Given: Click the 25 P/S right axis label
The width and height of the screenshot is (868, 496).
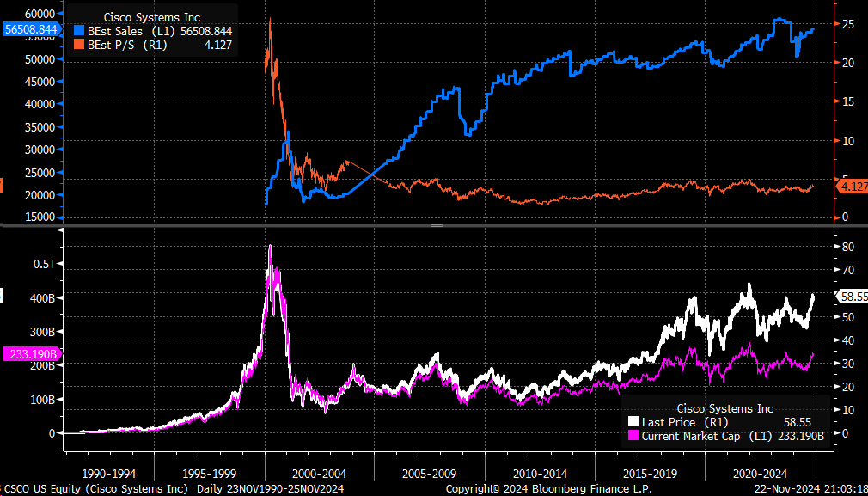Looking at the screenshot, I should click(848, 24).
